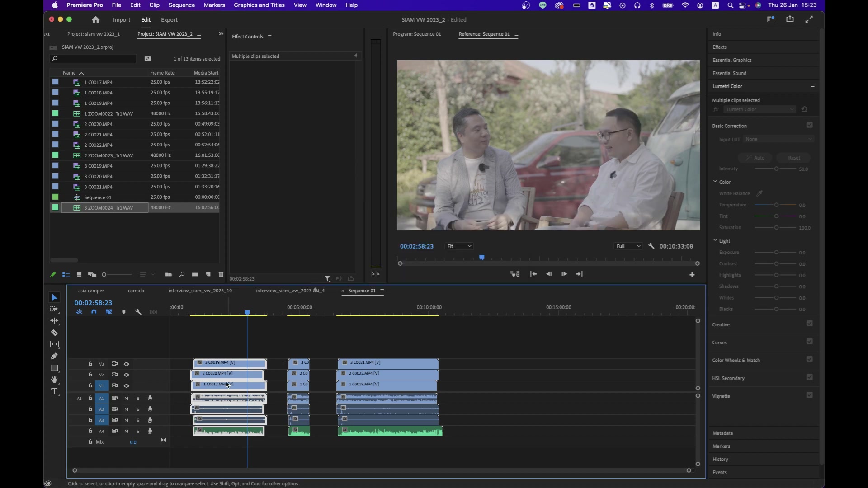
Task: Lock video track V1
Action: coord(90,385)
